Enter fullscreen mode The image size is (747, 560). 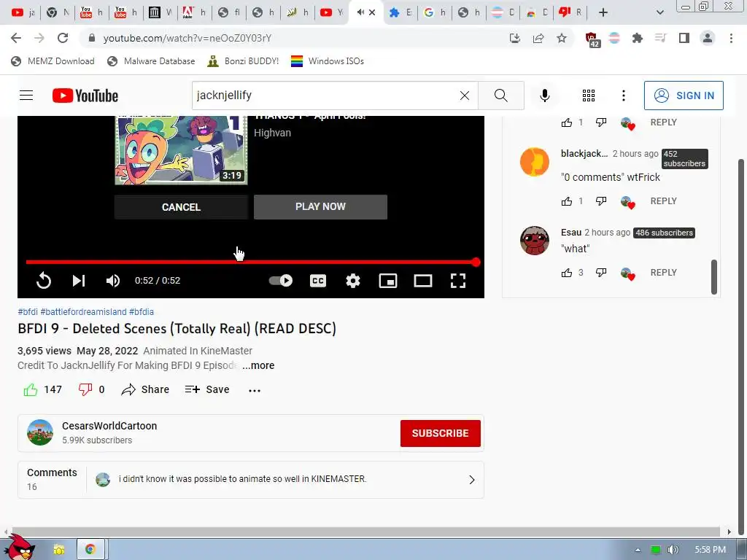(458, 281)
